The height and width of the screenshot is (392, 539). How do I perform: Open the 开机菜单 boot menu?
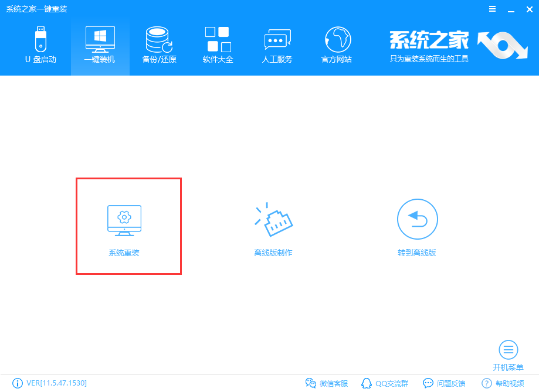pos(508,352)
